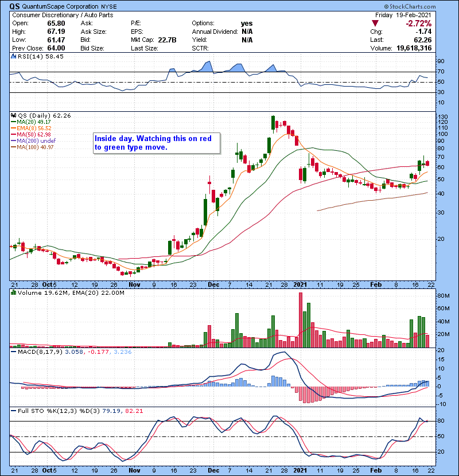Click the MA(200) undef legend entry
The width and height of the screenshot is (459, 476).
tap(33, 141)
